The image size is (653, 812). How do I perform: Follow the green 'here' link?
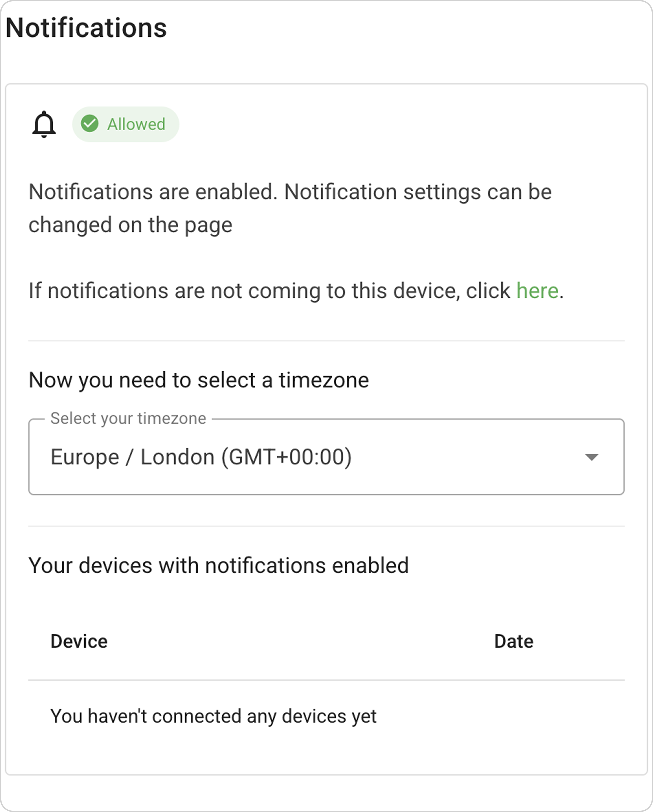537,291
